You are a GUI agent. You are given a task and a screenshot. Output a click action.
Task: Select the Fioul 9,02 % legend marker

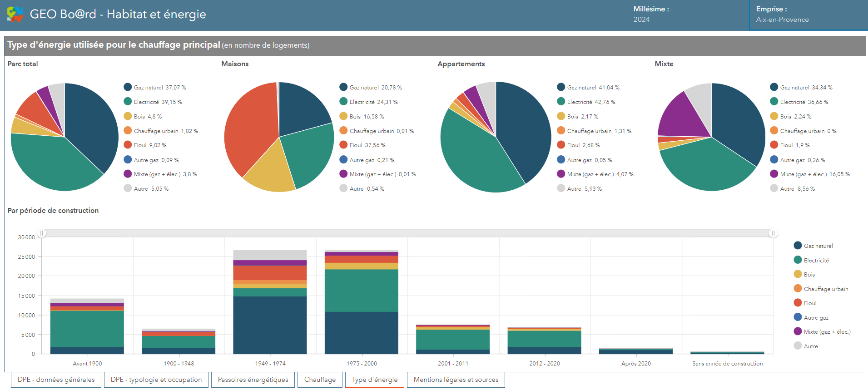(x=128, y=145)
